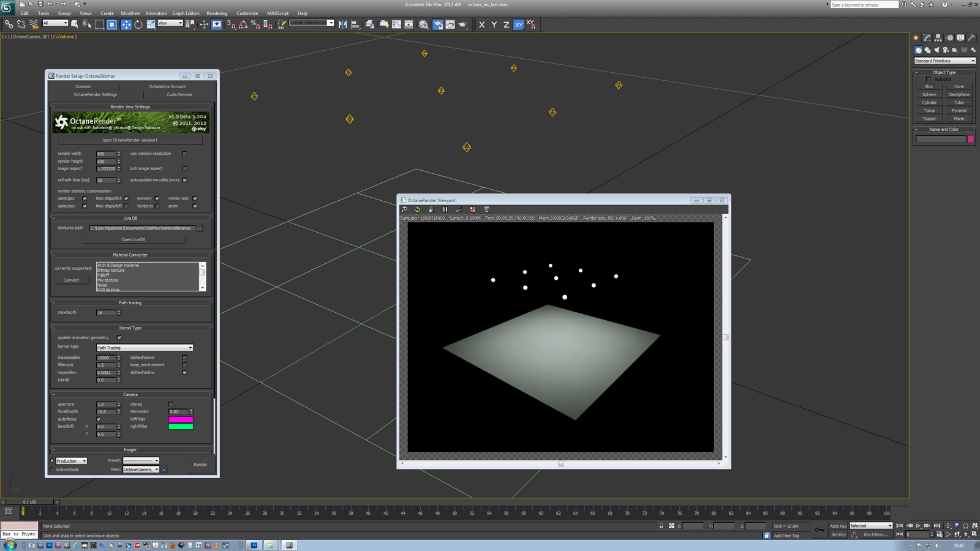Select the Geometry category icon
Image resolution: width=980 pixels, height=551 pixels.
[918, 50]
